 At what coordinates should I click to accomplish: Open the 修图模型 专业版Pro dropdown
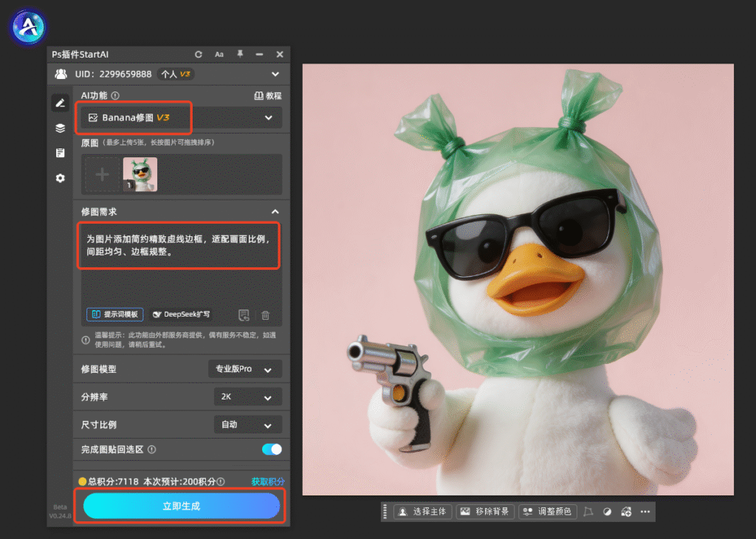(245, 369)
